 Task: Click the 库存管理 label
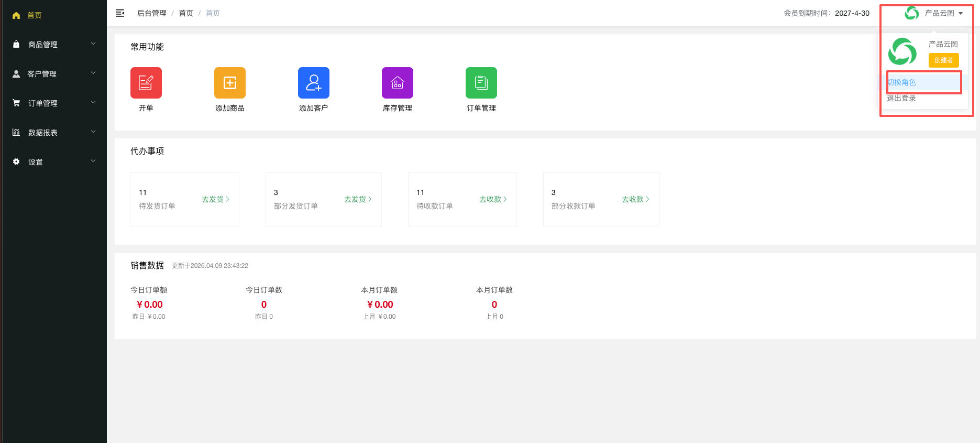398,108
